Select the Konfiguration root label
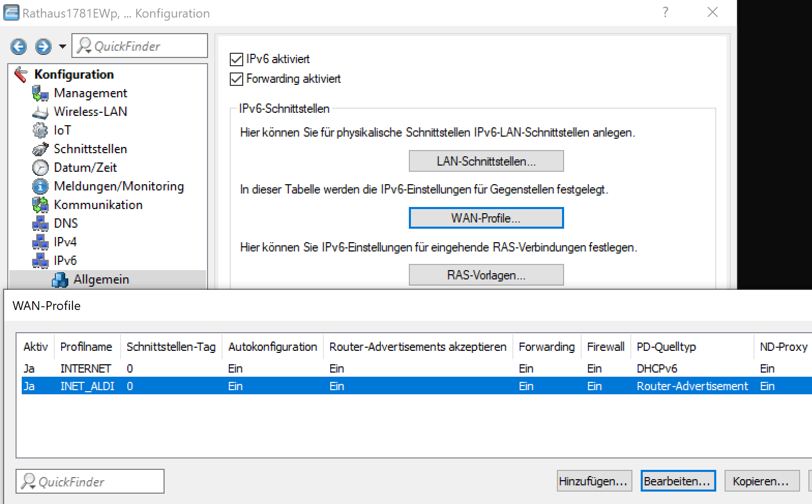Viewport: 812px width, 504px height. coord(74,75)
